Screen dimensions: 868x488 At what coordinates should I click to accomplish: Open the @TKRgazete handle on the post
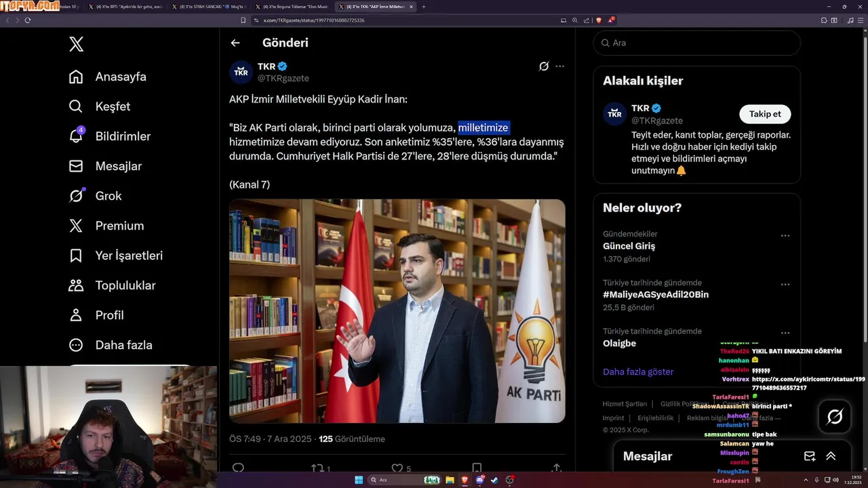point(283,78)
